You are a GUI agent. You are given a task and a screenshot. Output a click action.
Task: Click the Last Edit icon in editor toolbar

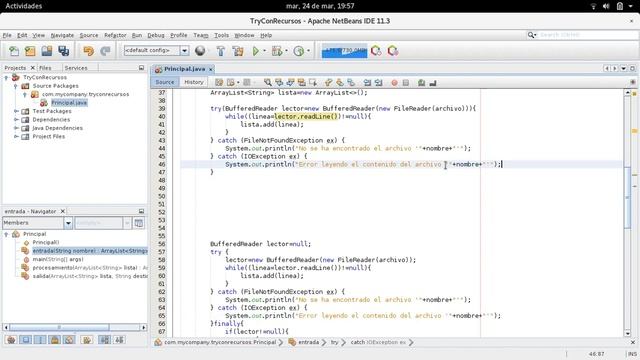[x=219, y=83]
